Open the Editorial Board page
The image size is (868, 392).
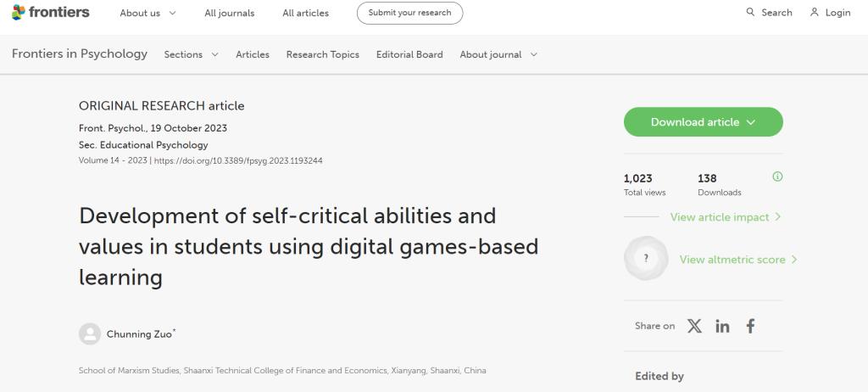coord(409,54)
